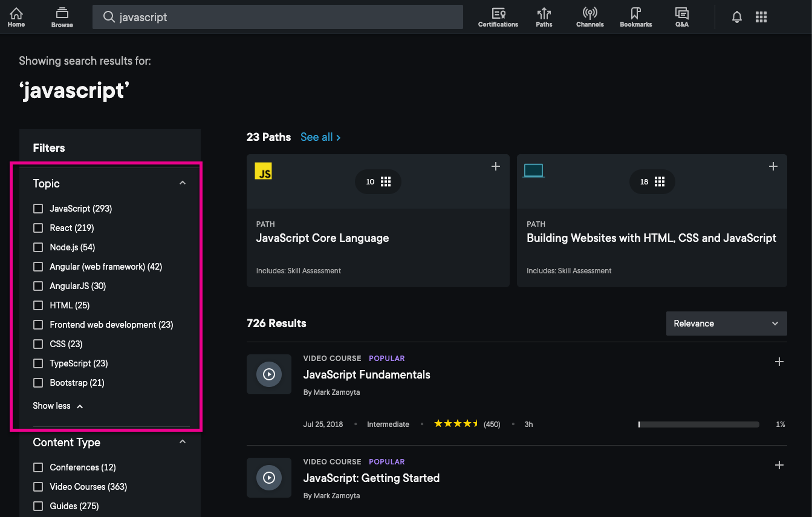Click author Mark Zamoyta under JavaScript Fundamentals
Image resolution: width=812 pixels, height=517 pixels.
pos(336,392)
